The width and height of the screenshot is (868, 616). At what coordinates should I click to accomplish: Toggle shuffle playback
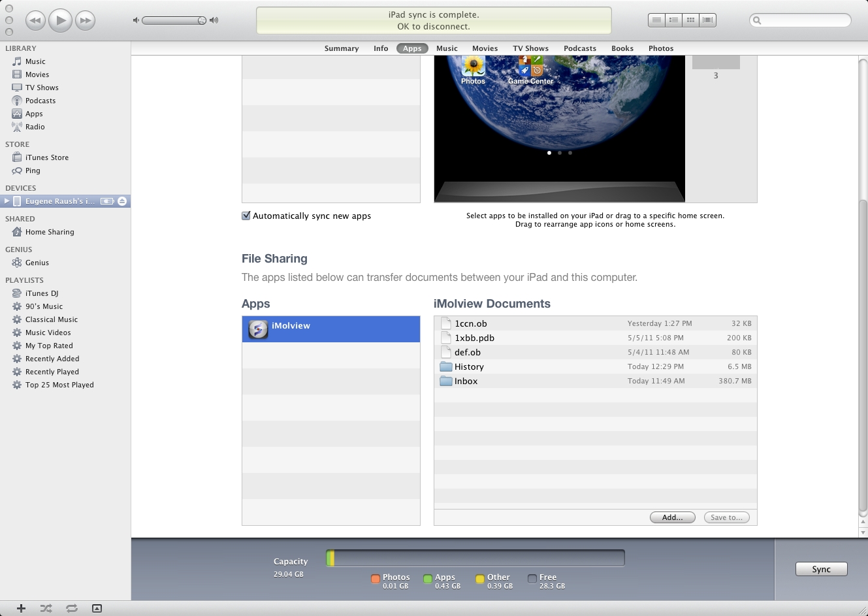pyautogui.click(x=46, y=608)
